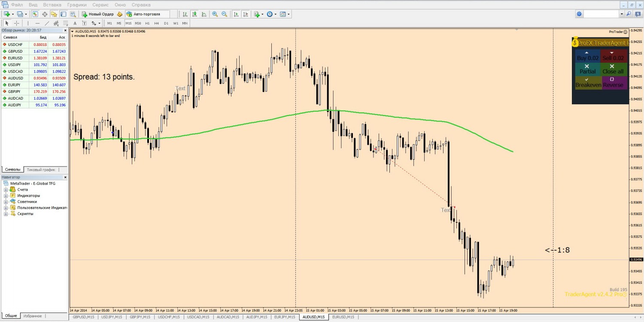The width and height of the screenshot is (644, 322).
Task: Toggle the Авто-торговля button
Action: tap(147, 14)
